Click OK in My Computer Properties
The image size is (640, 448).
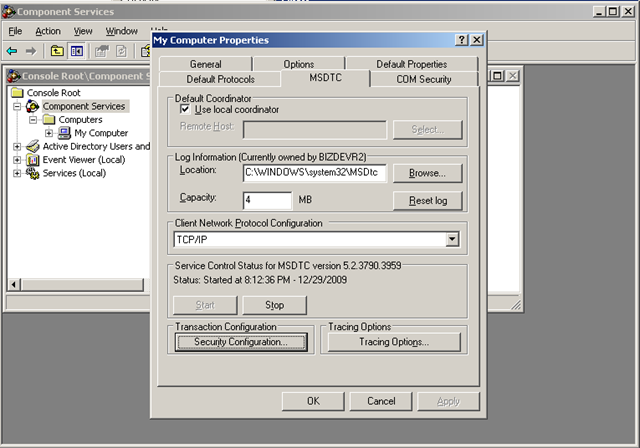pos(313,401)
